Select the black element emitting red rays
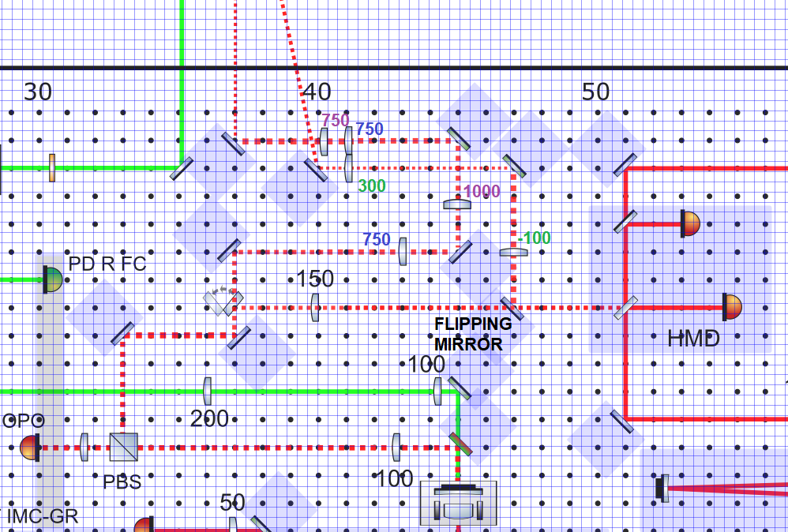The image size is (788, 532). point(662,489)
